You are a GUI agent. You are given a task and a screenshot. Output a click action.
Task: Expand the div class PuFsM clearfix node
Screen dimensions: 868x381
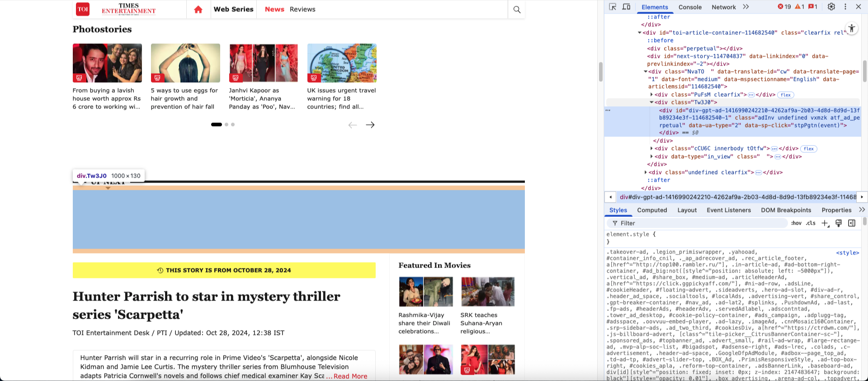coord(651,94)
